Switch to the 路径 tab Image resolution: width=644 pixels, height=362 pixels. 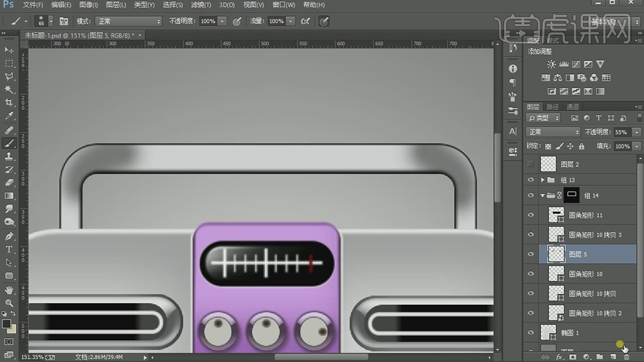point(552,107)
